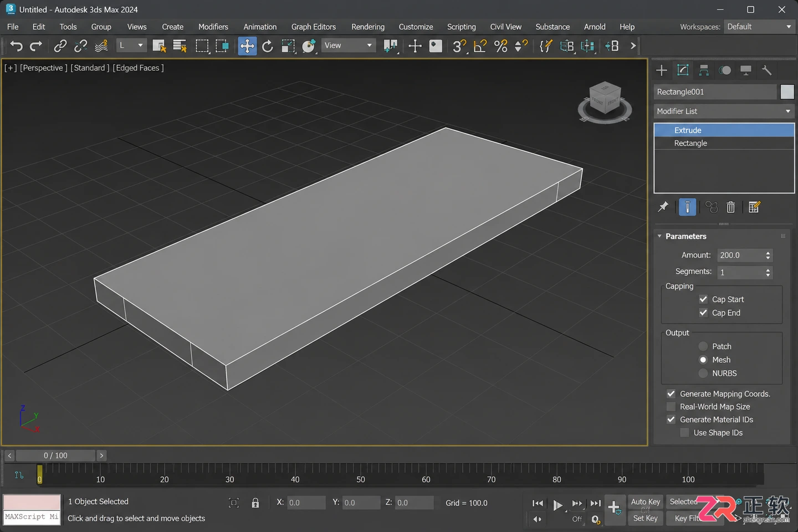Toggle the Angle Snap icon
Screen dimensions: 798x532
[x=480, y=46]
